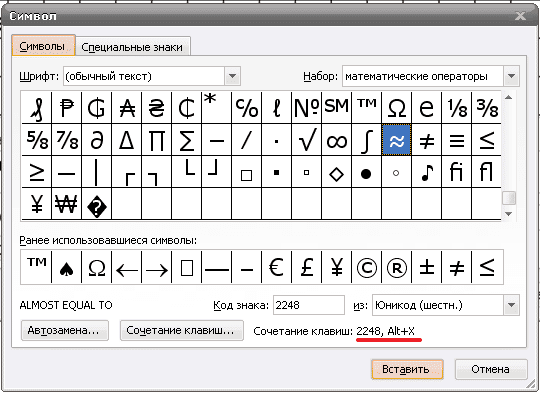The height and width of the screenshot is (393, 540).
Task: Focus the Код знака input field
Action: 309,305
